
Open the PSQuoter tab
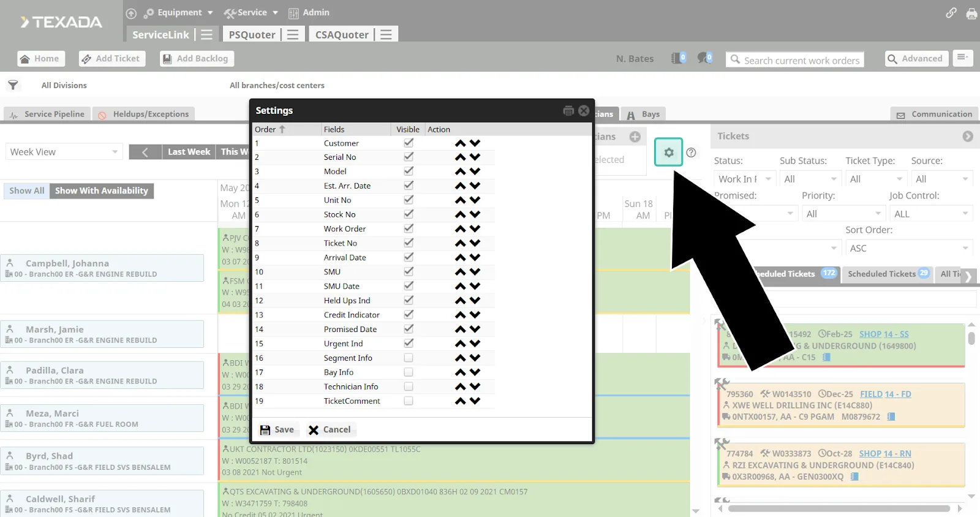[252, 35]
